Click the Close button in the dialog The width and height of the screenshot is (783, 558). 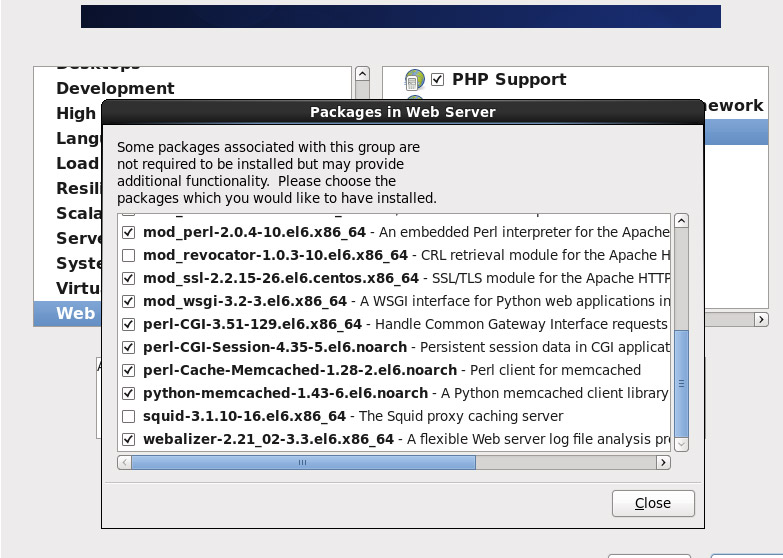[653, 503]
